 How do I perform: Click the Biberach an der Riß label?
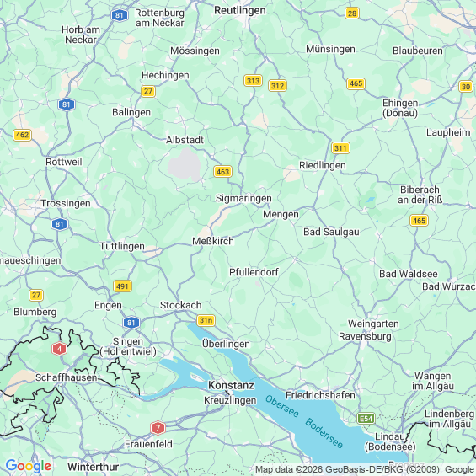(x=420, y=195)
